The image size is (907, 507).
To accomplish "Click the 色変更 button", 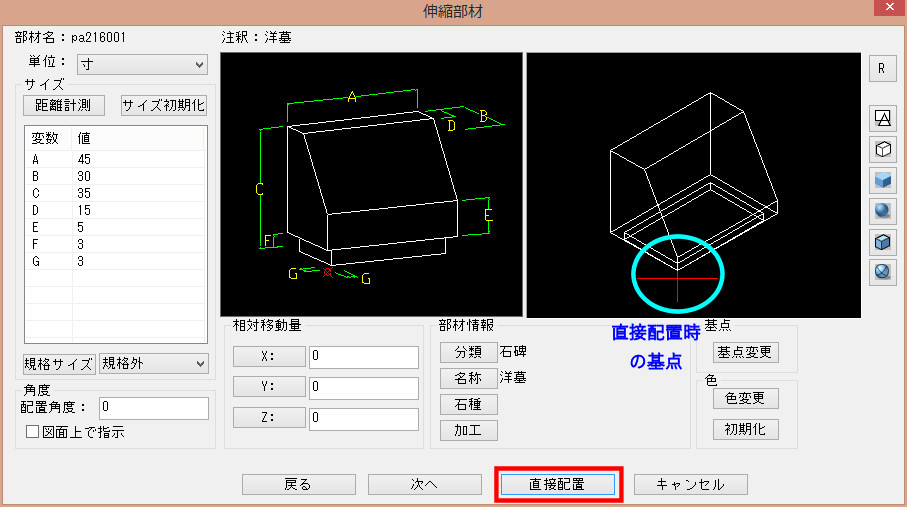I will [745, 399].
